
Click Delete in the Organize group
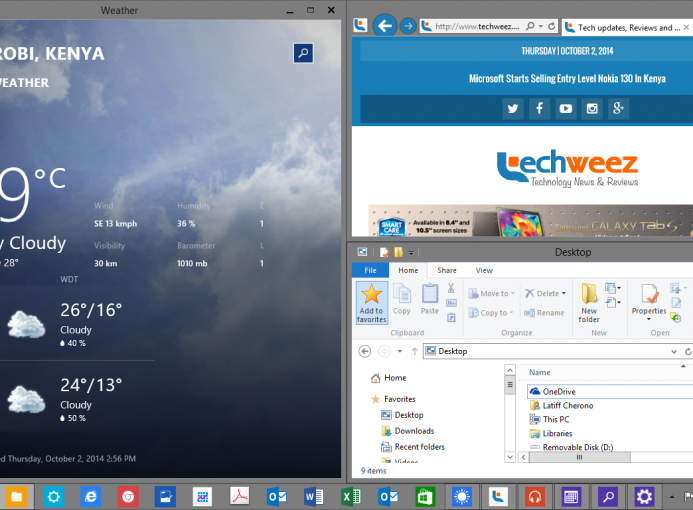pyautogui.click(x=542, y=293)
